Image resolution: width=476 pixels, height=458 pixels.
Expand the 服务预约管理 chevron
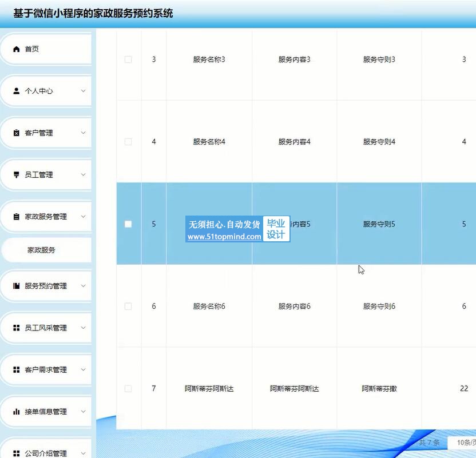click(83, 286)
